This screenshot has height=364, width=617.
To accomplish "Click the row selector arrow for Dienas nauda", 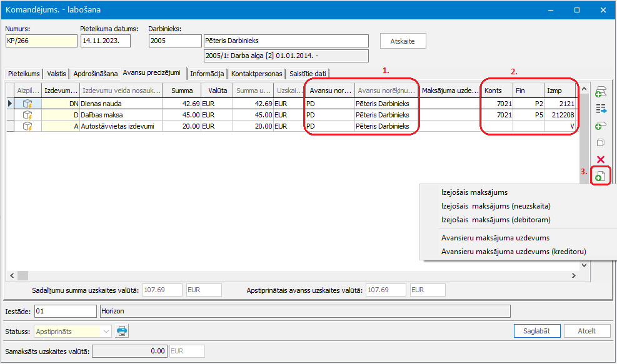I will (x=10, y=104).
